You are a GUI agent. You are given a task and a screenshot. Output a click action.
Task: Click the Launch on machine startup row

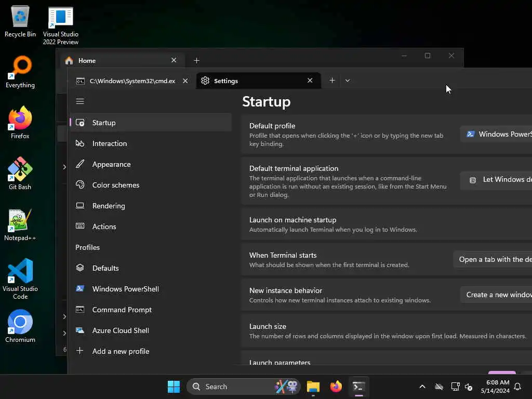(x=387, y=224)
